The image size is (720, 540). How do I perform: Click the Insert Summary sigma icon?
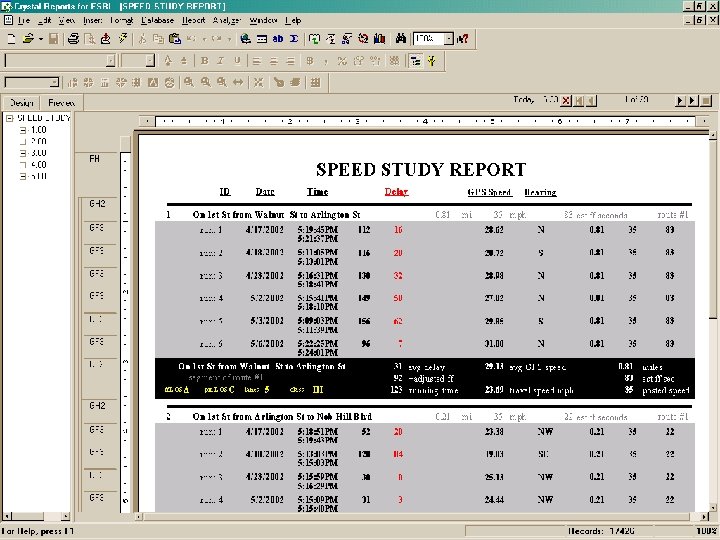pos(293,39)
